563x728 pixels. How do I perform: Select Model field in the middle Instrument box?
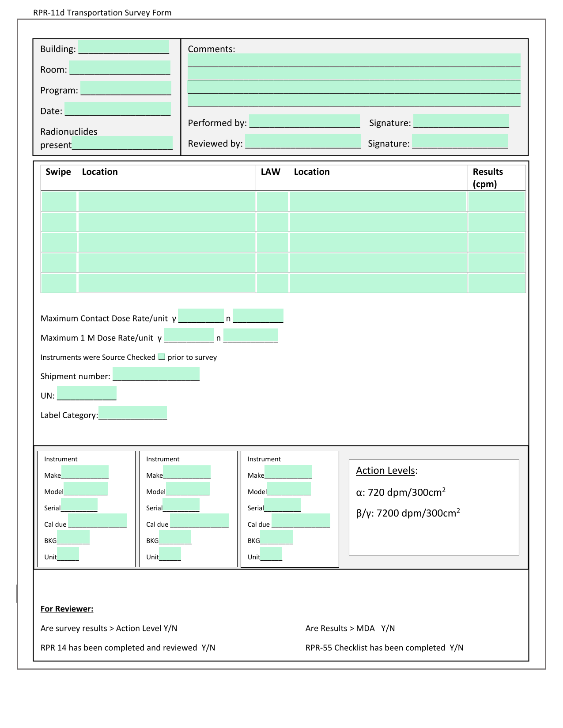click(188, 489)
